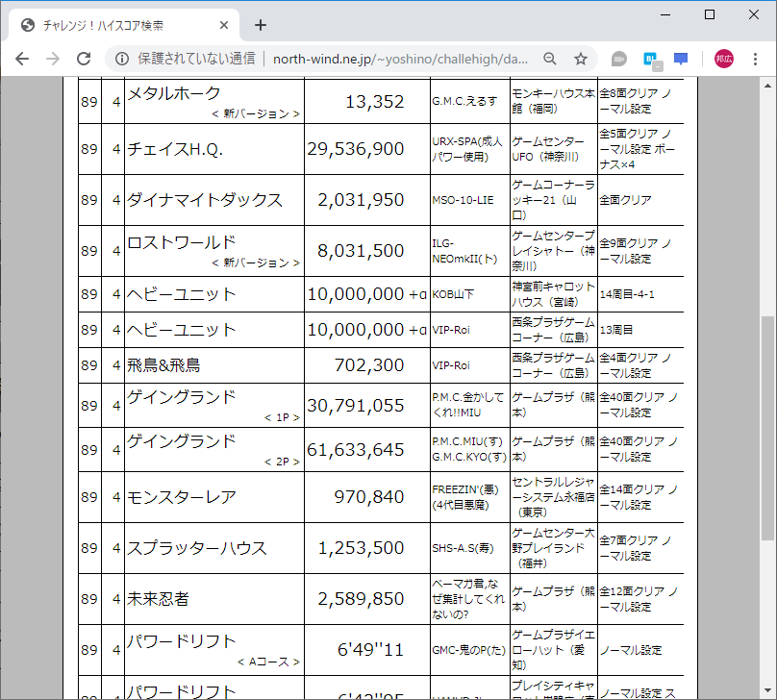Select the game title モンスターレア
The width and height of the screenshot is (777, 700).
coord(182,497)
